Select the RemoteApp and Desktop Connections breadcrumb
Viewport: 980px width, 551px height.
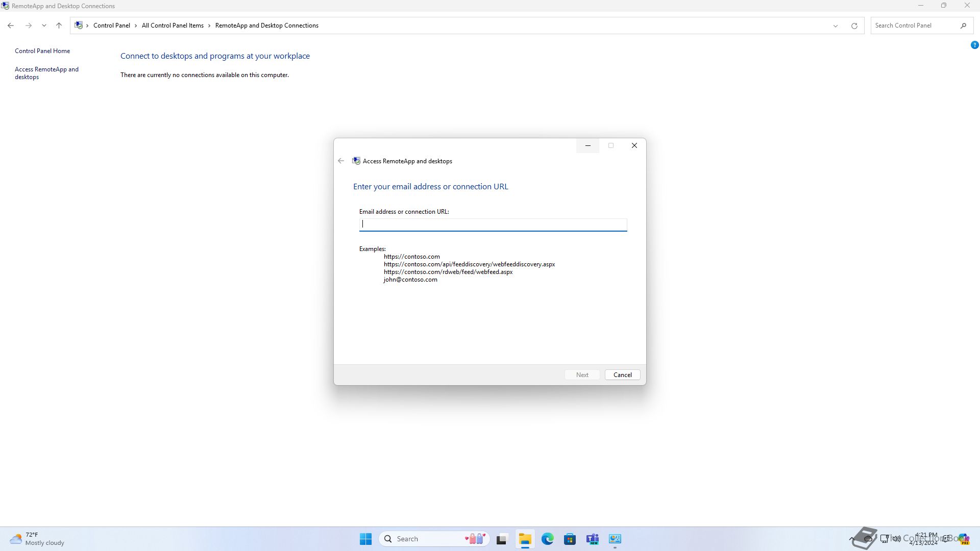click(267, 26)
